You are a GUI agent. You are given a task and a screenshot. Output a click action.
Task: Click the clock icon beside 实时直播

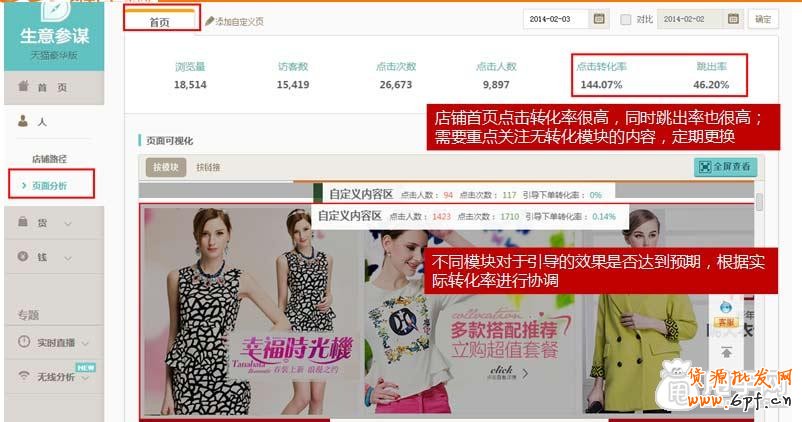click(24, 342)
